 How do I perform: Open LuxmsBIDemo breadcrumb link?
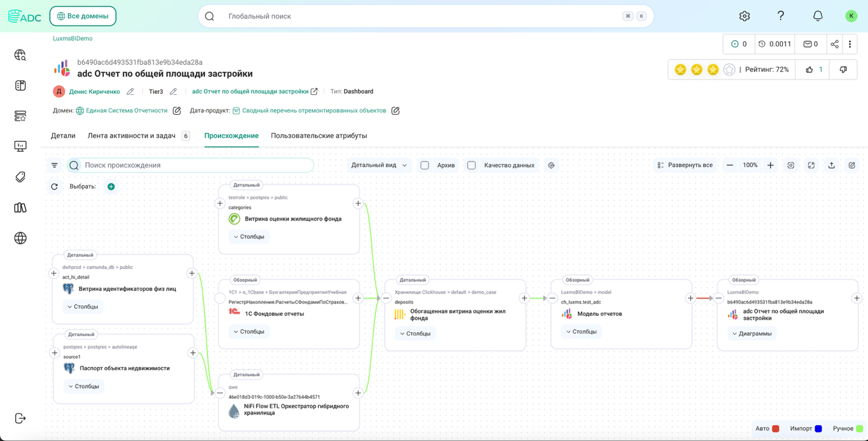click(73, 38)
